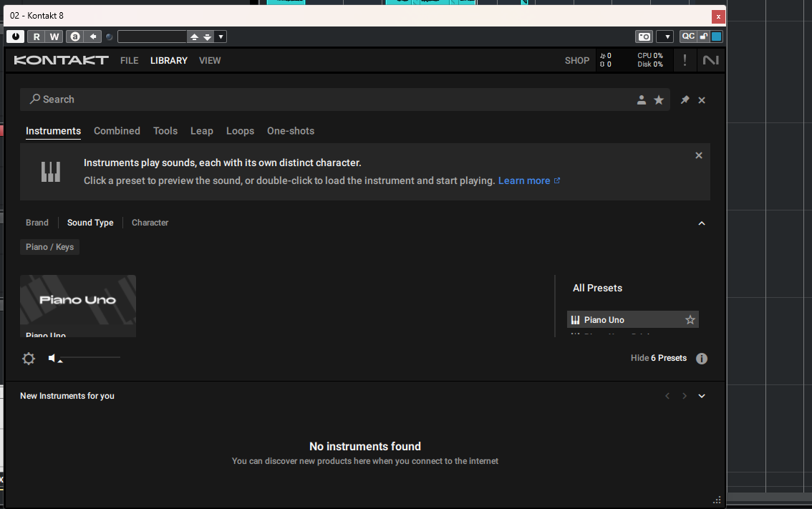Switch to the One-shots tab

click(291, 131)
